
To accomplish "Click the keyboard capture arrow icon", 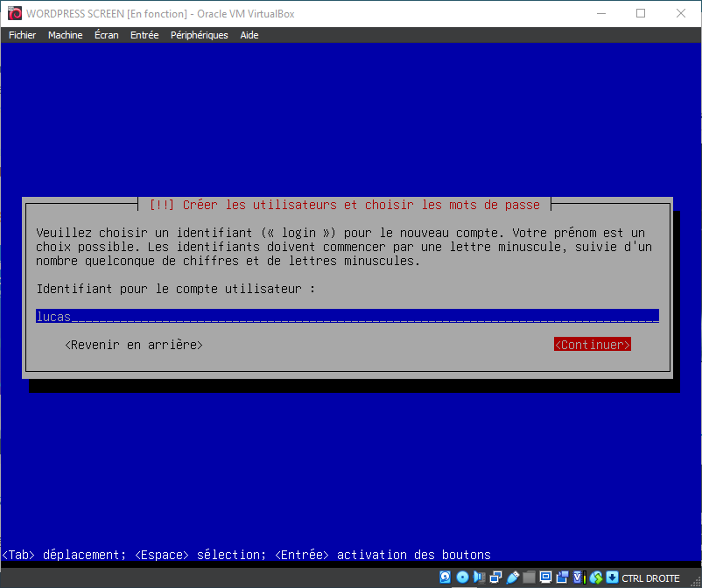I will 612,577.
